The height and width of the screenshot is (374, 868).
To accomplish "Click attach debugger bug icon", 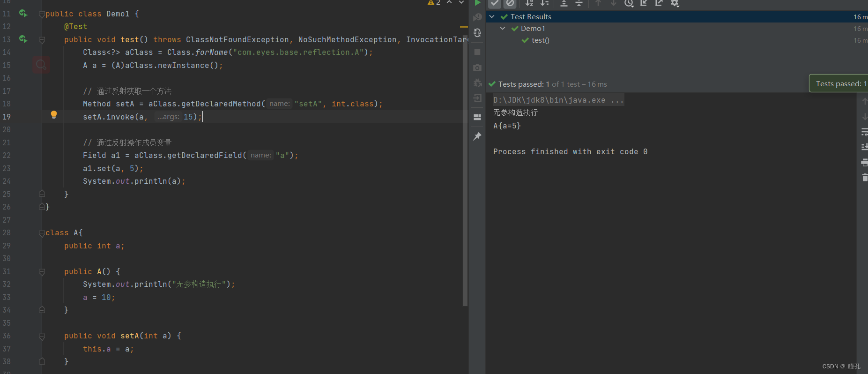I will point(477,83).
